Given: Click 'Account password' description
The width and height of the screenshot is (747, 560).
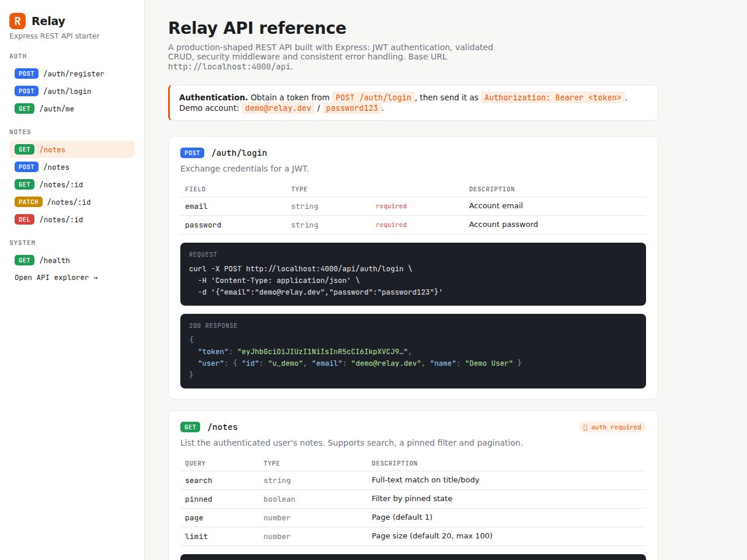Looking at the screenshot, I should coord(504,225).
